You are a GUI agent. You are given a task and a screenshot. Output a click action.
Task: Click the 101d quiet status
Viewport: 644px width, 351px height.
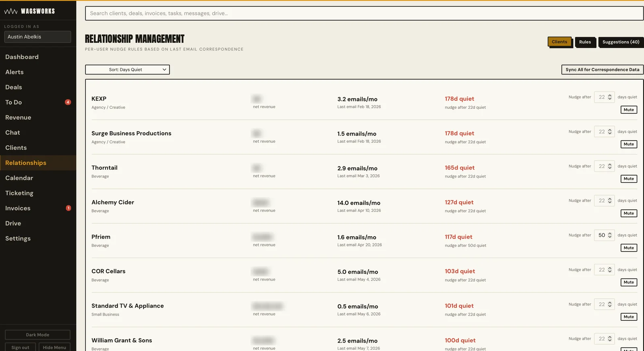coord(459,306)
